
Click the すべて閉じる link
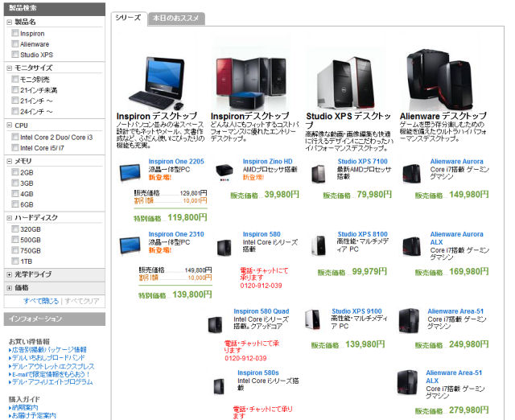pyautogui.click(x=41, y=301)
